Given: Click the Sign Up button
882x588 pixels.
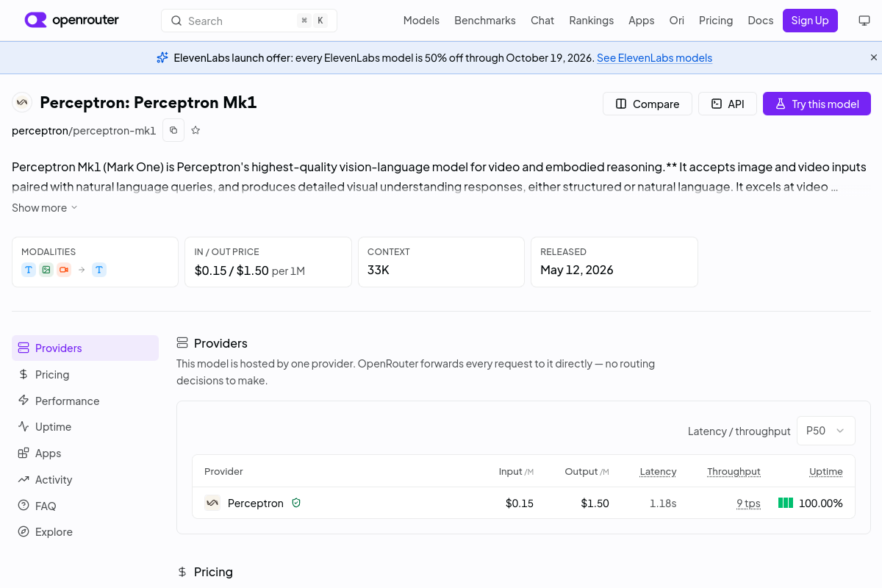Looking at the screenshot, I should [x=810, y=21].
